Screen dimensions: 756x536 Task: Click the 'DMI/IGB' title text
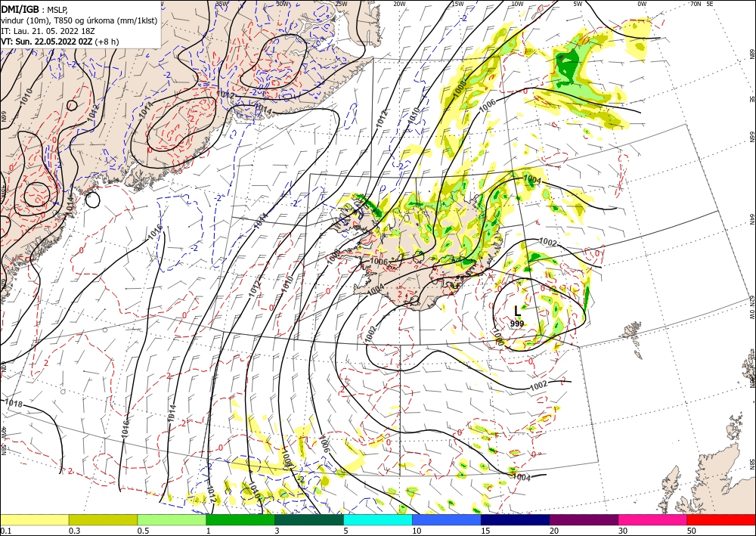tap(20, 9)
